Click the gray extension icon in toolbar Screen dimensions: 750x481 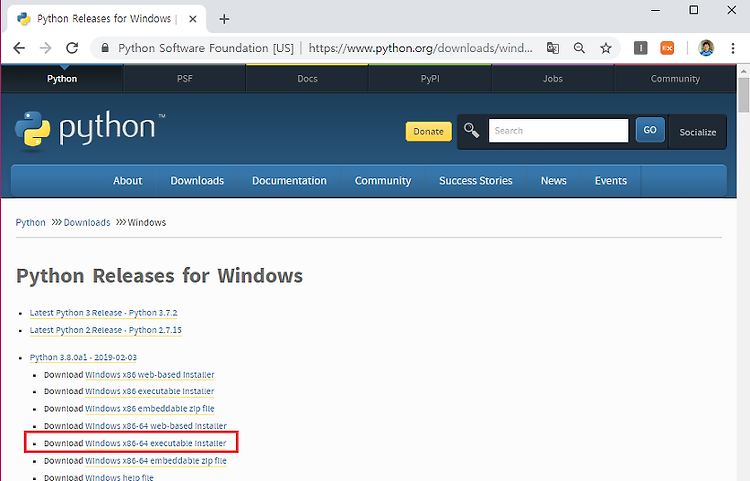pos(640,48)
